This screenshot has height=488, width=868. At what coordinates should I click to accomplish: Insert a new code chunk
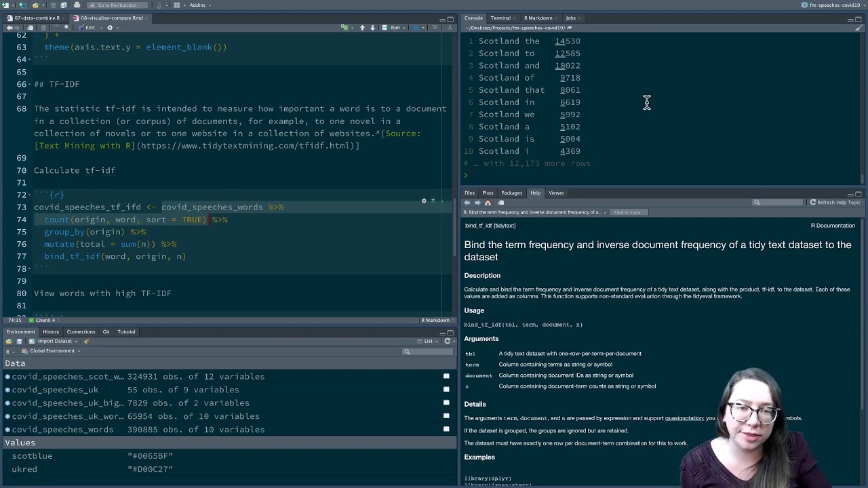344,28
